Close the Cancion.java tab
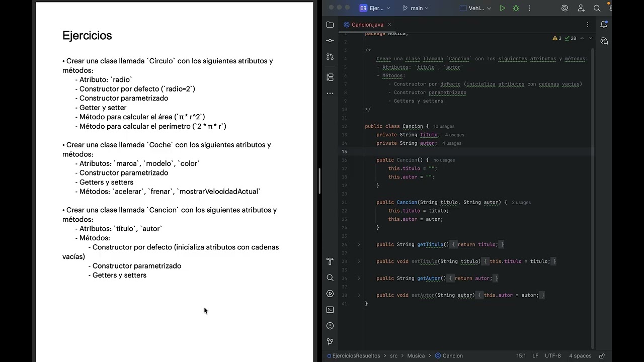Viewport: 644px width, 362px height. [389, 25]
